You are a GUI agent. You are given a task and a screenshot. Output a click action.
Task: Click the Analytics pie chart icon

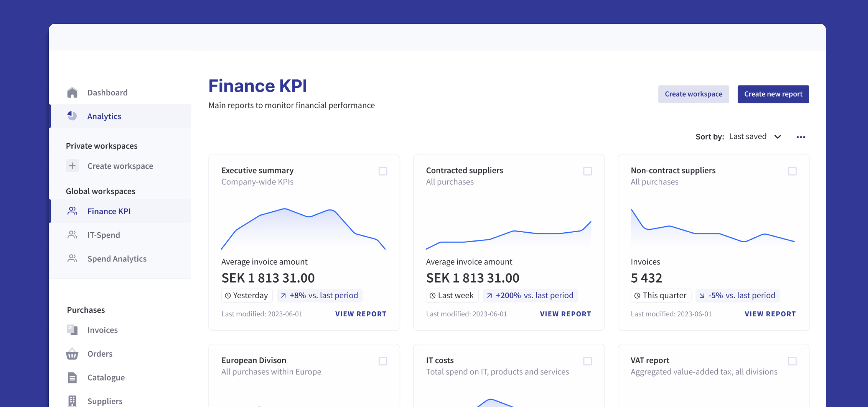click(x=72, y=116)
